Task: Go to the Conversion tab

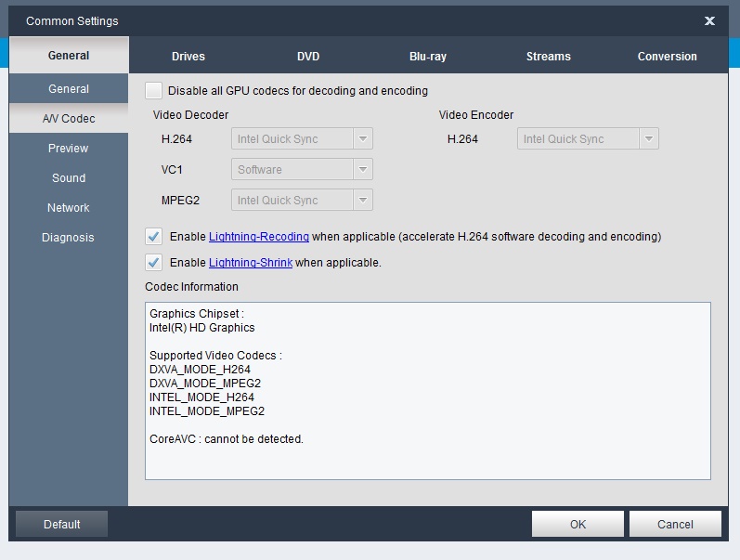Action: click(x=667, y=57)
